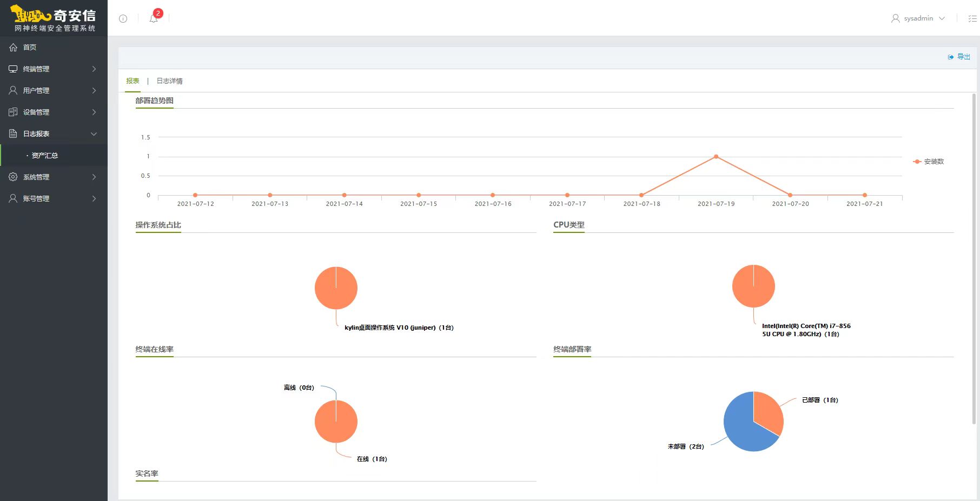The height and width of the screenshot is (501, 980).
Task: Click the kylin桌面操作系统 V10 label
Action: (x=399, y=328)
